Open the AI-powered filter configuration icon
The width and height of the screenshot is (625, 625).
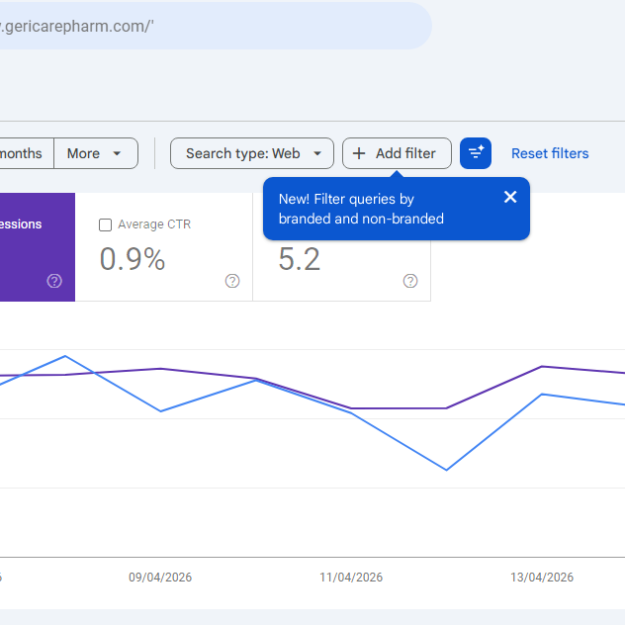tap(476, 153)
